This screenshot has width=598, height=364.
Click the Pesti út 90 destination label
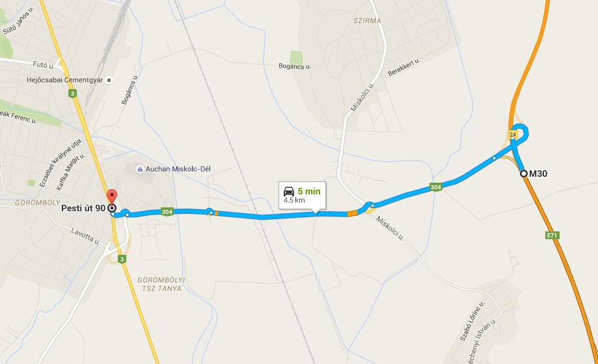click(x=83, y=208)
